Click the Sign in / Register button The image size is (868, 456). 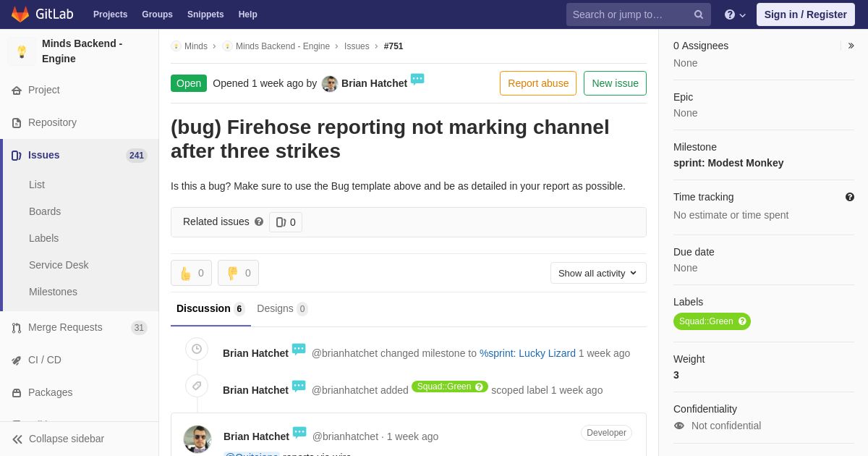tap(805, 14)
